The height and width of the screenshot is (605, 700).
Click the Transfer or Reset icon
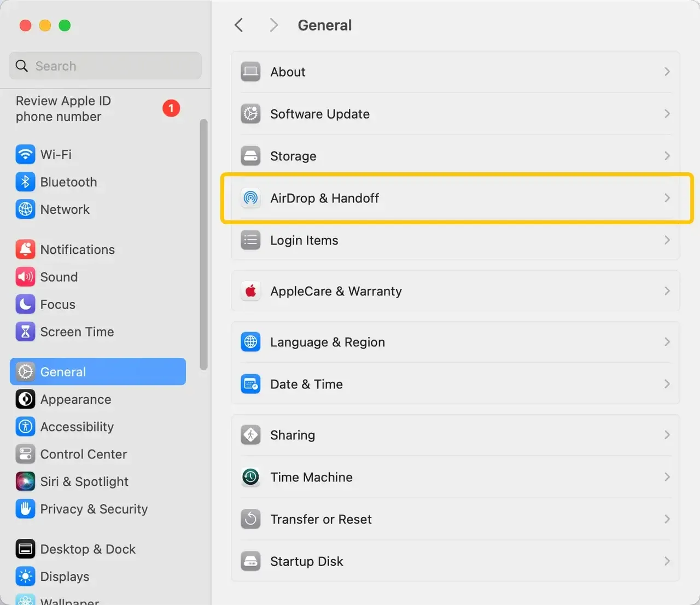[x=250, y=519]
